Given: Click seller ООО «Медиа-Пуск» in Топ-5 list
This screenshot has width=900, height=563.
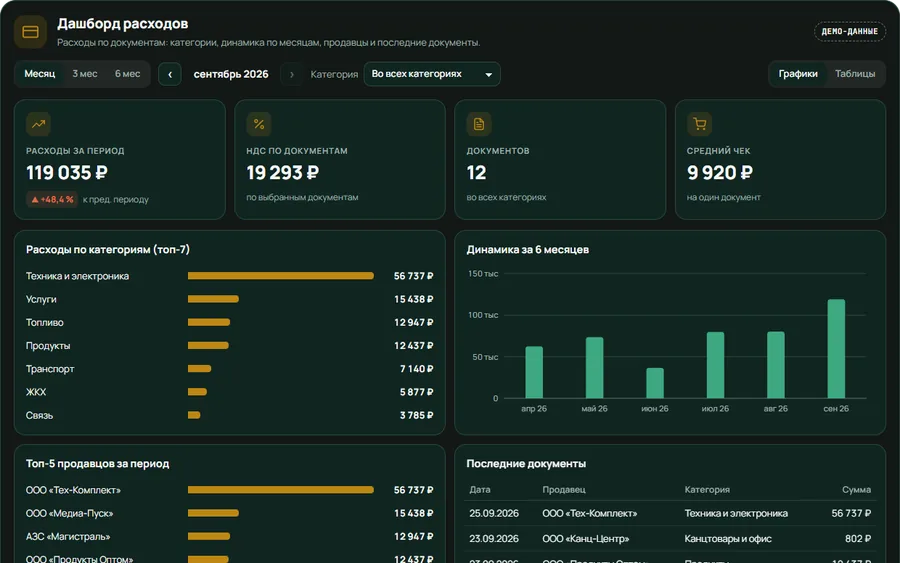Looking at the screenshot, I should [69, 513].
